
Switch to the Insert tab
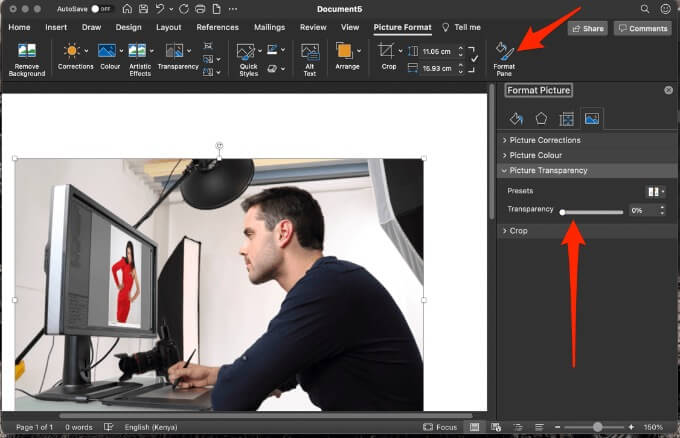(57, 28)
